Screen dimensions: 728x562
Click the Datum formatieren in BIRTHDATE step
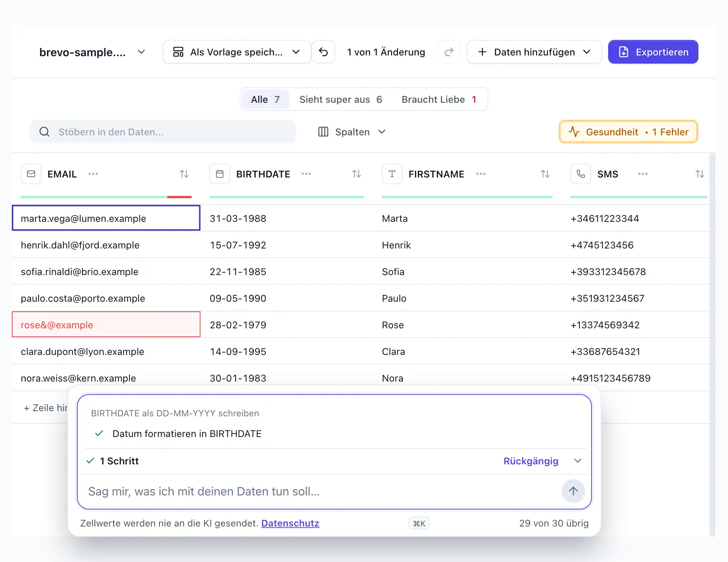187,434
